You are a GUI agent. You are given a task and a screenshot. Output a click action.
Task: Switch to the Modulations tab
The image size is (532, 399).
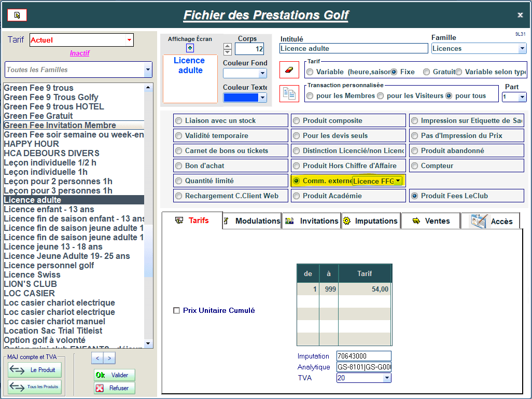coord(252,221)
